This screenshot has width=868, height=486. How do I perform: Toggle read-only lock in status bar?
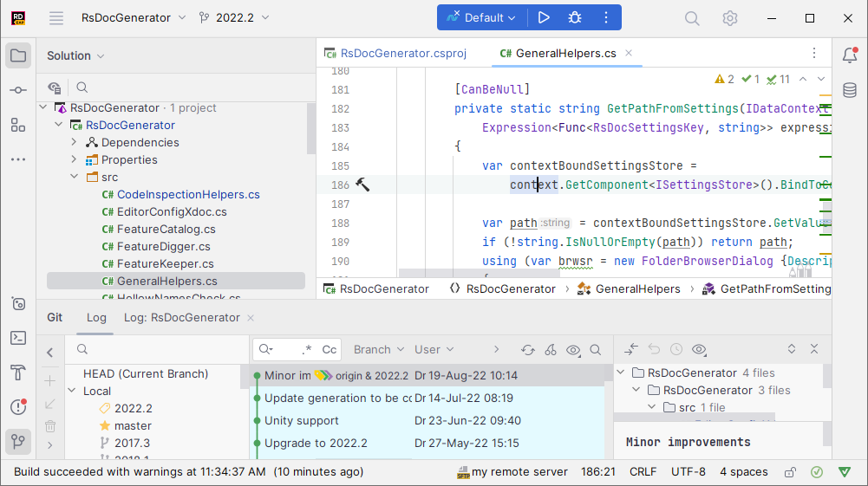790,472
